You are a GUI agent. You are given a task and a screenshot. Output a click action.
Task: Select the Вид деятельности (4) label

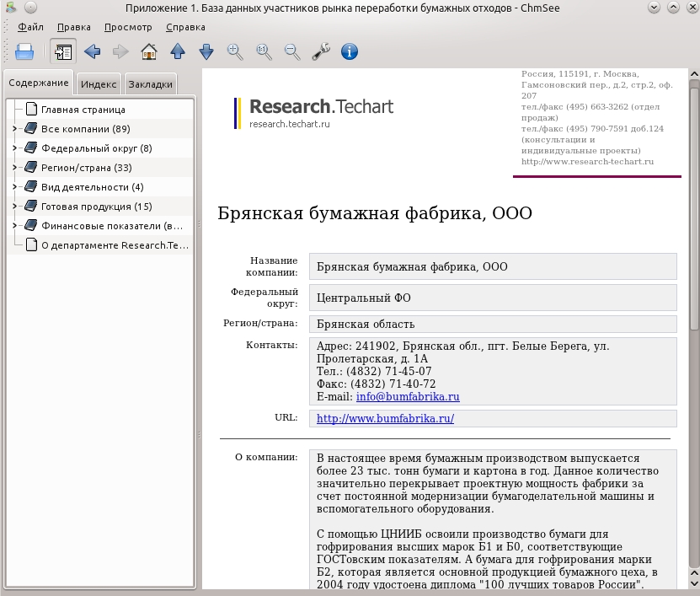[93, 187]
